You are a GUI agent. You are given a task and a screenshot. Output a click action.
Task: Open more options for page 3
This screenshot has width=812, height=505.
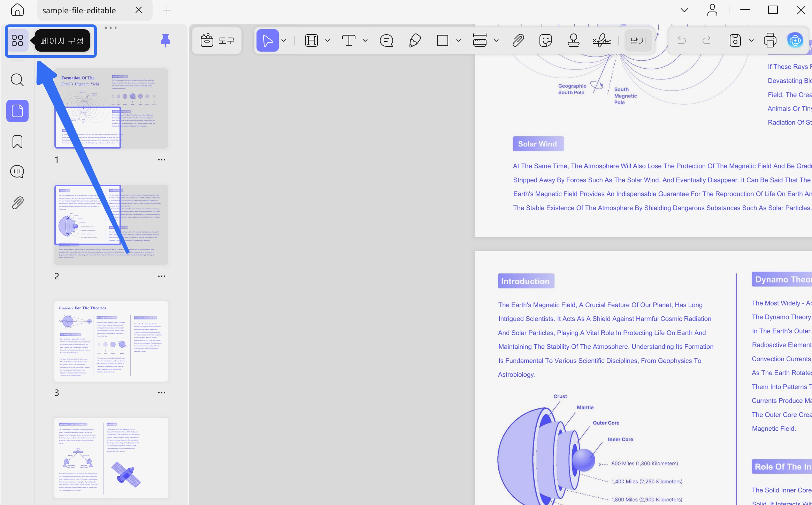162,393
